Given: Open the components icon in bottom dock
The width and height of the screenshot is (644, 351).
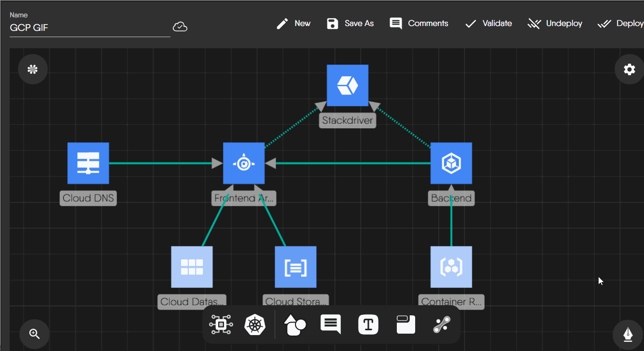Looking at the screenshot, I should pos(221,324).
